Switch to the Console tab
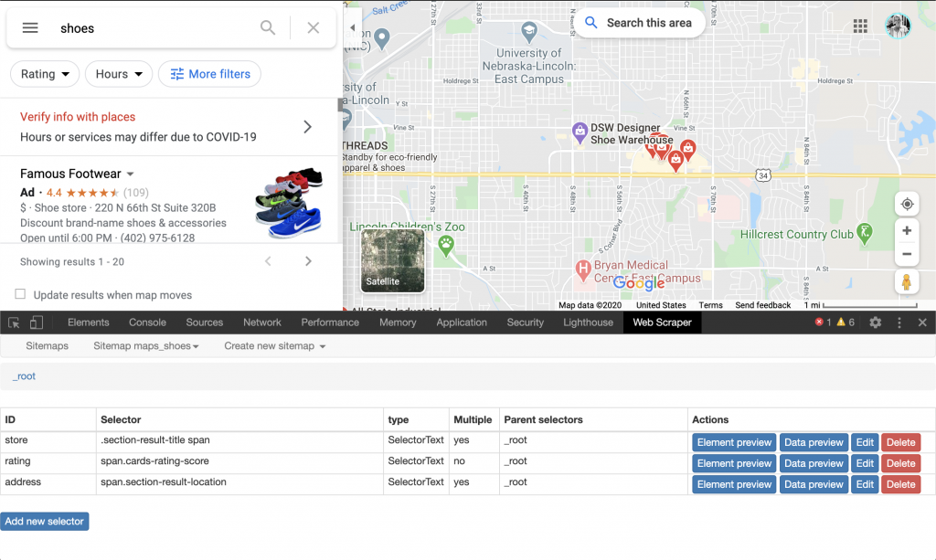The width and height of the screenshot is (936, 560). pos(147,322)
